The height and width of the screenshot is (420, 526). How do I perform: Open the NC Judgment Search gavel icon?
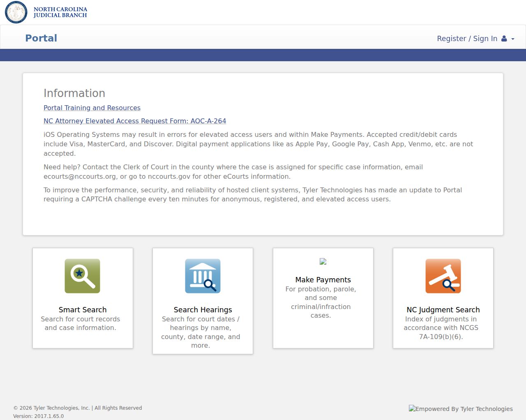(443, 276)
